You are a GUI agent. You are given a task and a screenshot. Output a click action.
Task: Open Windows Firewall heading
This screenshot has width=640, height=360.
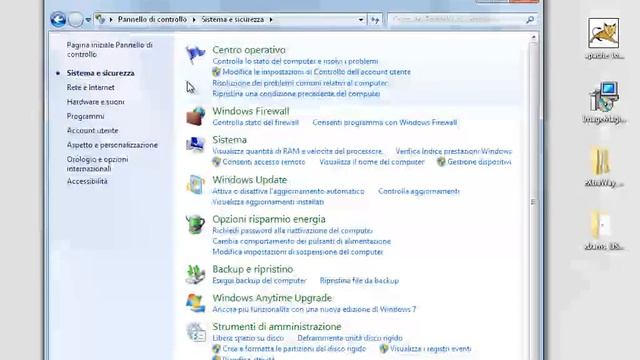click(x=251, y=111)
